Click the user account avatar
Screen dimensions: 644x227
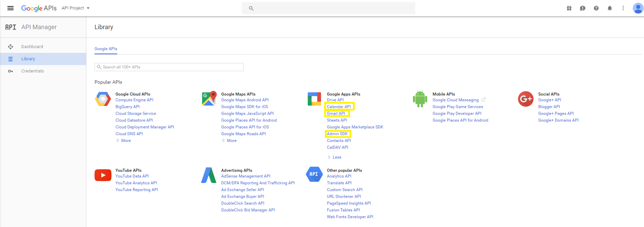pos(638,8)
